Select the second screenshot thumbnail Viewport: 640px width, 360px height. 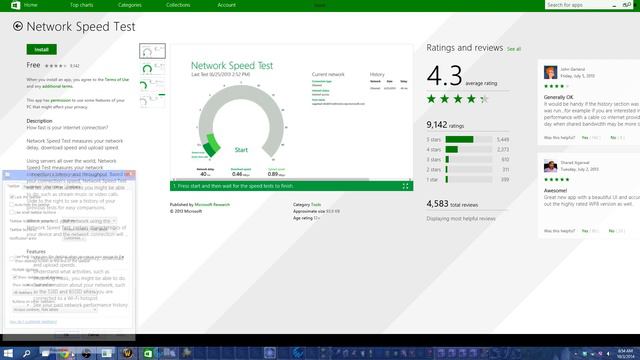[152, 68]
